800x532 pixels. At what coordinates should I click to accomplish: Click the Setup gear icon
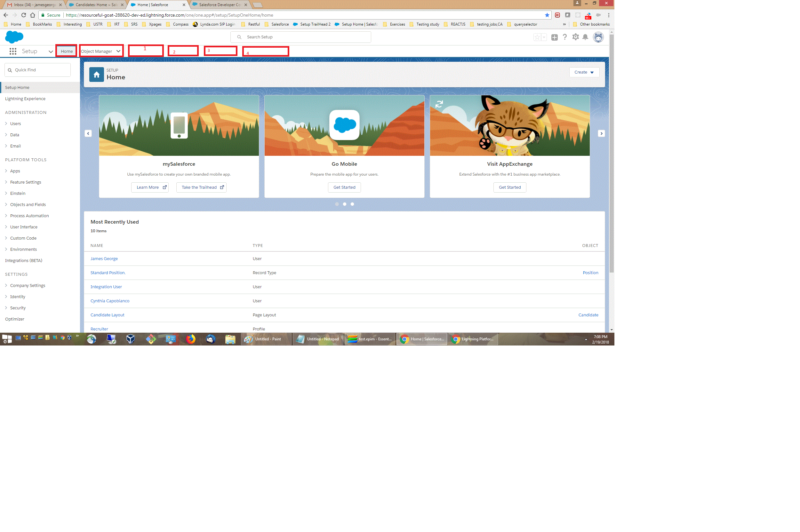[x=575, y=37]
